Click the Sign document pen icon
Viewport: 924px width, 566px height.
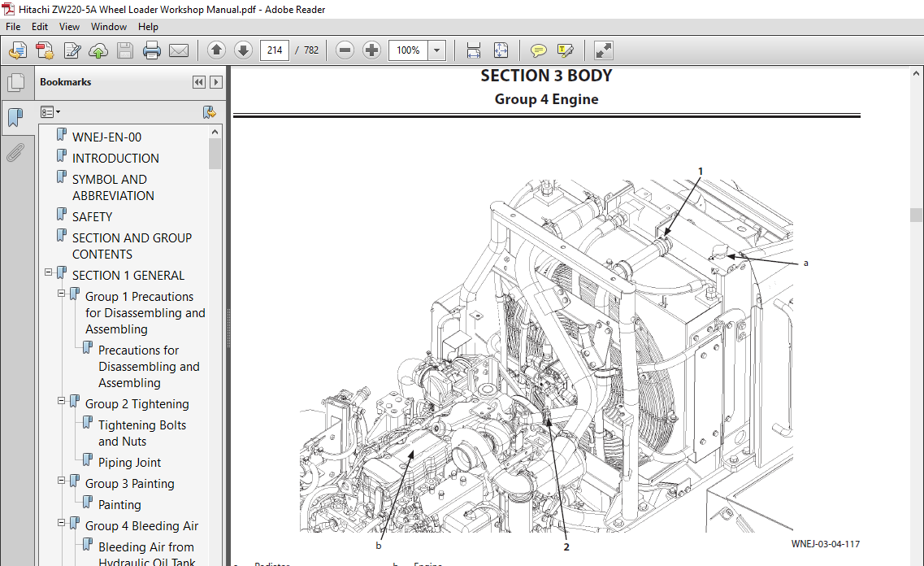coord(72,50)
